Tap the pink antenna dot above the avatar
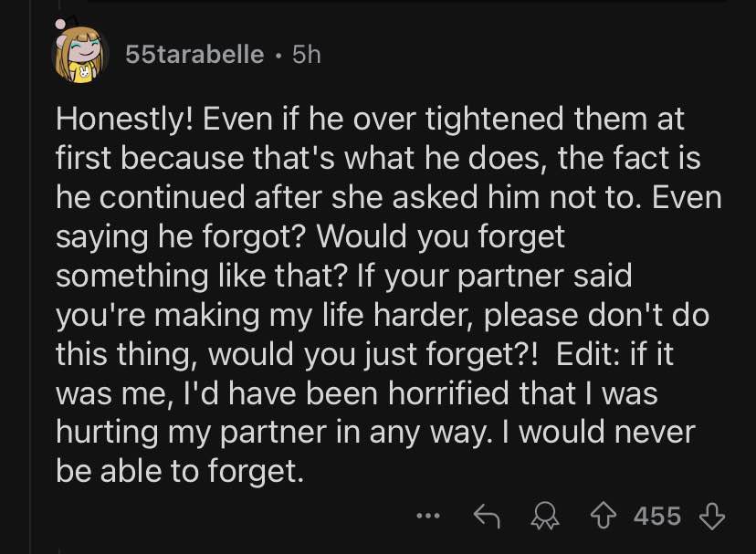756x554 pixels. point(61,24)
